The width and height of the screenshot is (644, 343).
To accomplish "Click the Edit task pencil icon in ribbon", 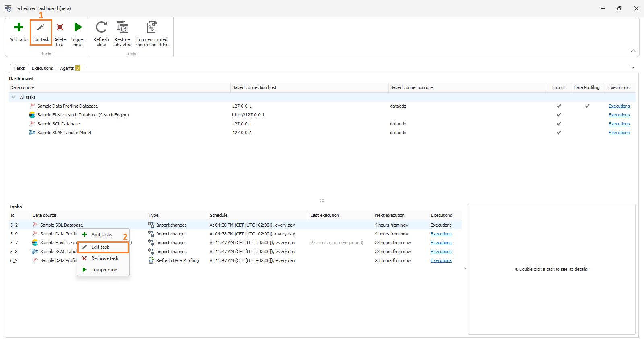I will (41, 27).
